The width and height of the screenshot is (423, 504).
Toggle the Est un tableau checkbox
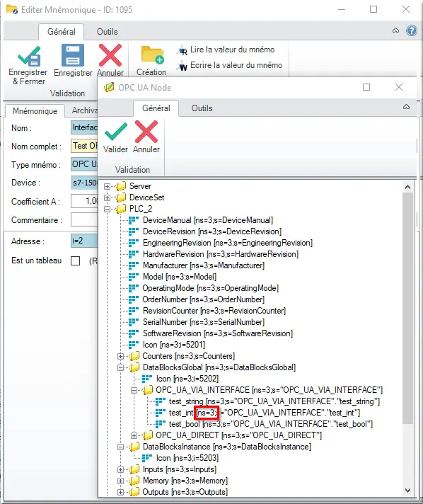pos(75,260)
